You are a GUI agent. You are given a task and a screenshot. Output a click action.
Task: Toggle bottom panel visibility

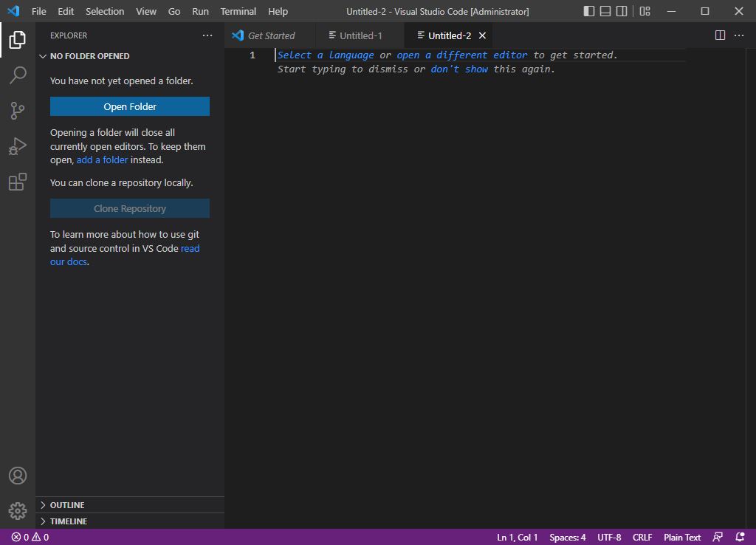[605, 11]
